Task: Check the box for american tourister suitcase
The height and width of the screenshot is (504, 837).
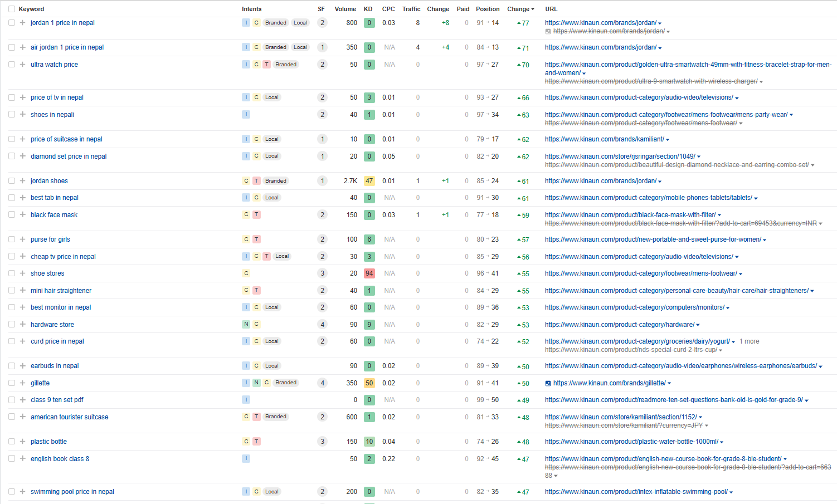Action: (x=12, y=417)
